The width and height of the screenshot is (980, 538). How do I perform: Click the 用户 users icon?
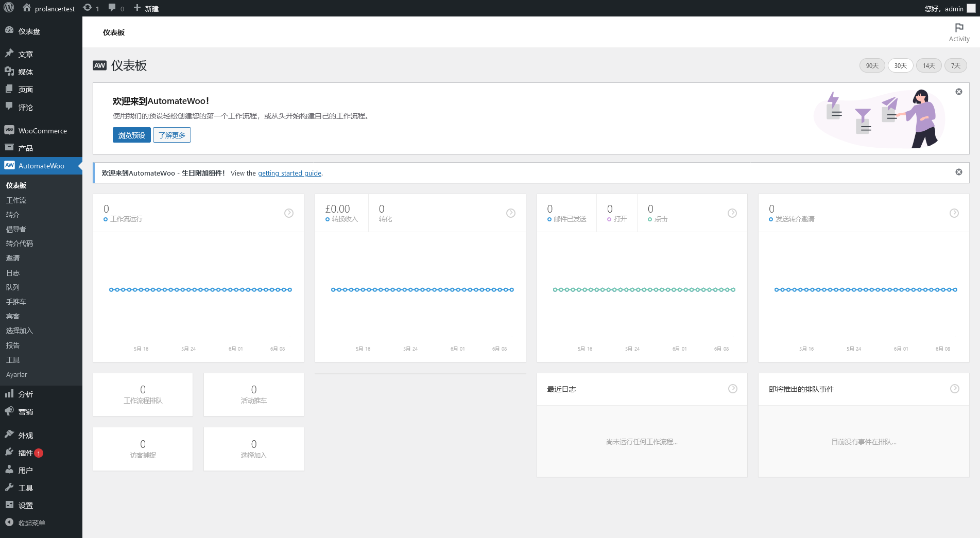click(9, 470)
